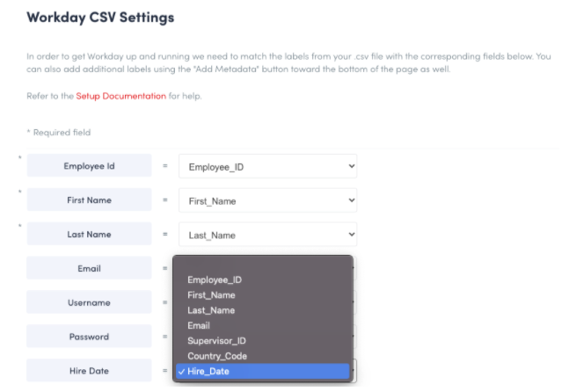
Task: Open the Setup Documentation link
Action: [x=120, y=96]
